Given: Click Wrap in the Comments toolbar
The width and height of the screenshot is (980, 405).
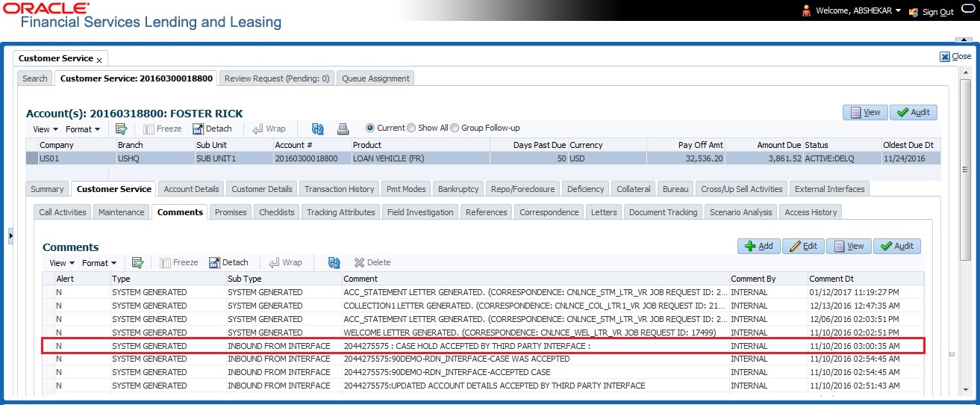Looking at the screenshot, I should 285,262.
